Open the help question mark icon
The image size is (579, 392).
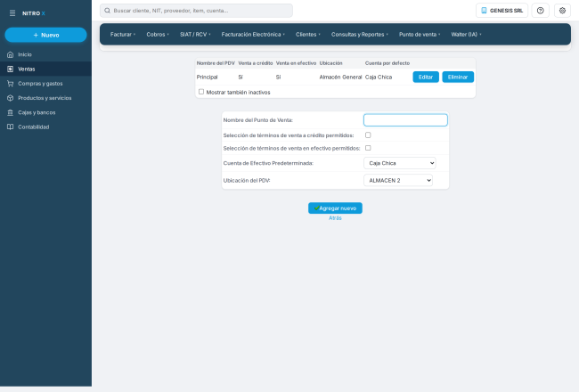[x=540, y=11]
